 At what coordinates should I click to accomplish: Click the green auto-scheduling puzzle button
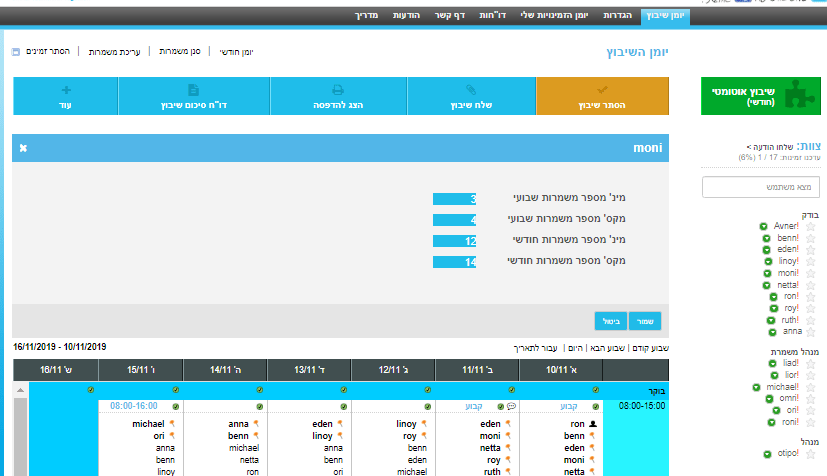point(760,96)
